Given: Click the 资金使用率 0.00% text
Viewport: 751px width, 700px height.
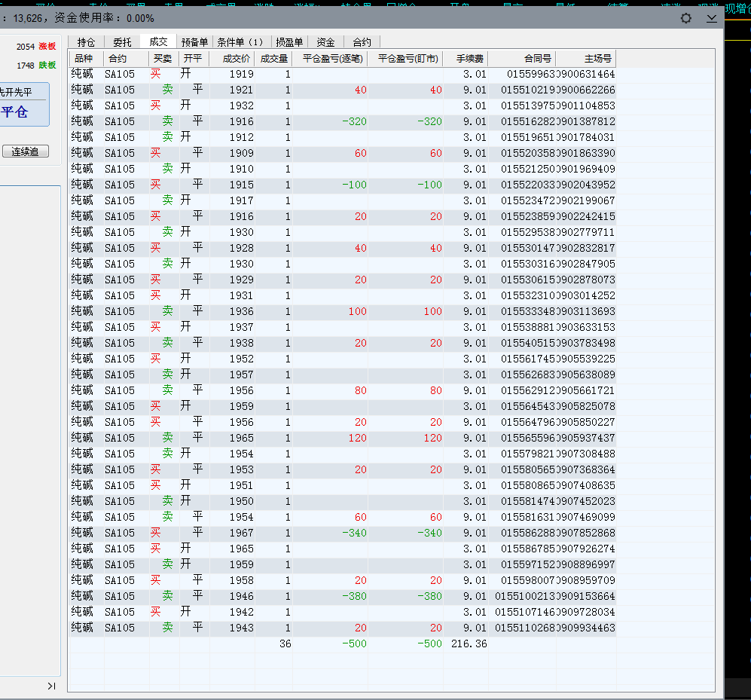Looking at the screenshot, I should pyautogui.click(x=105, y=18).
